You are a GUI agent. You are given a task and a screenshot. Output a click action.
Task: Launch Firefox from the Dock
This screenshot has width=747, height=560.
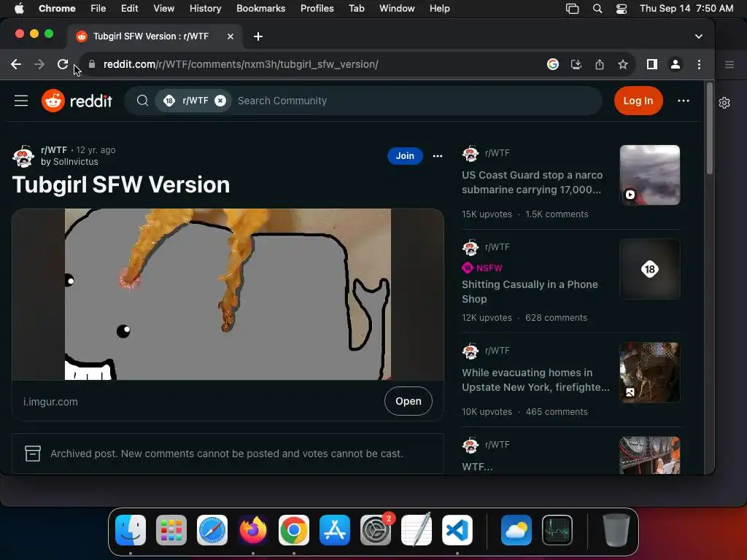tap(253, 530)
